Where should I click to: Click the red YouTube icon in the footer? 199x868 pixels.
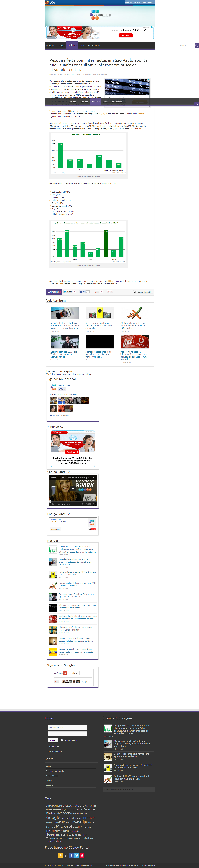(82, 855)
